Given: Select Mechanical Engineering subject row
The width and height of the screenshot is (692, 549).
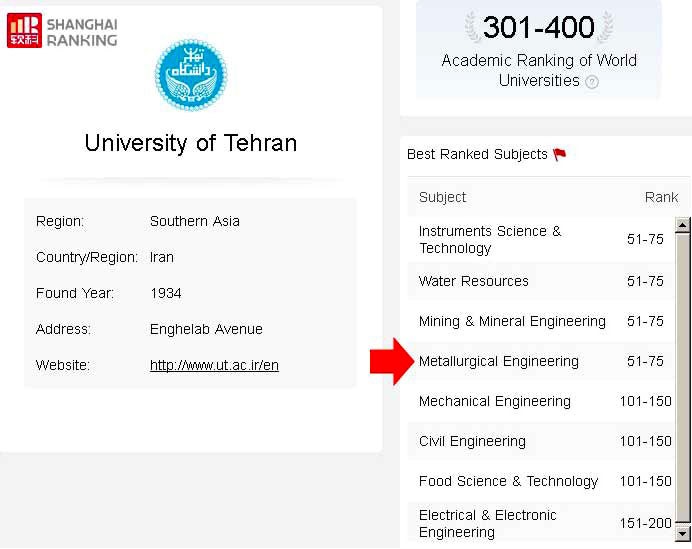Looking at the screenshot, I should point(542,401).
